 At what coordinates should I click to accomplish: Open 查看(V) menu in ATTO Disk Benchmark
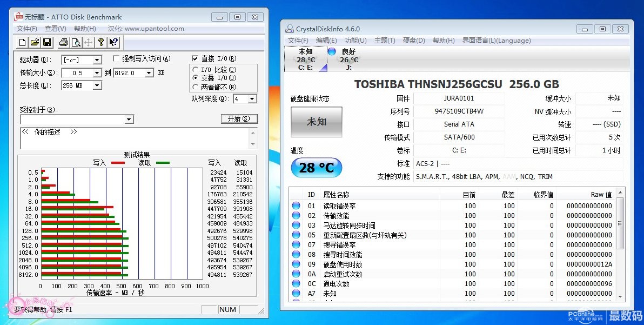pos(56,28)
